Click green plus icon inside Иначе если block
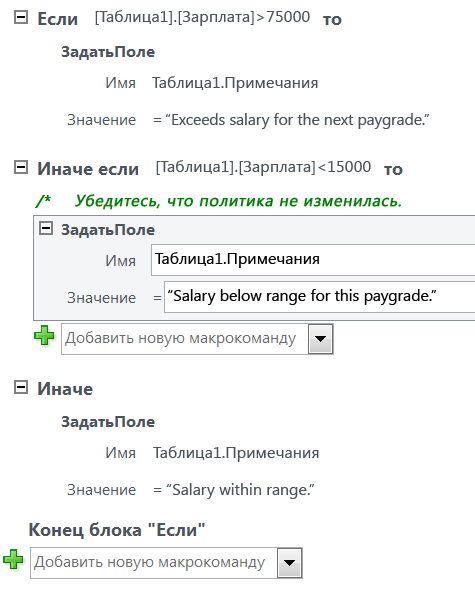 tap(44, 336)
